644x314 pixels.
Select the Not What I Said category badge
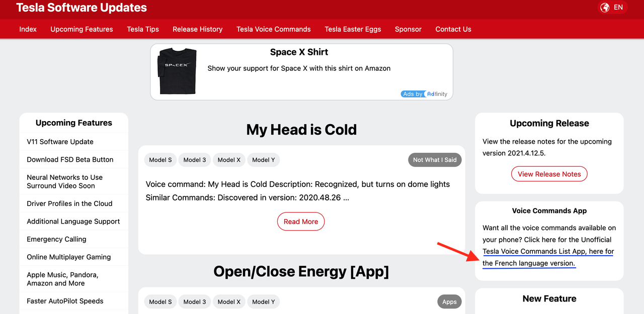point(435,160)
